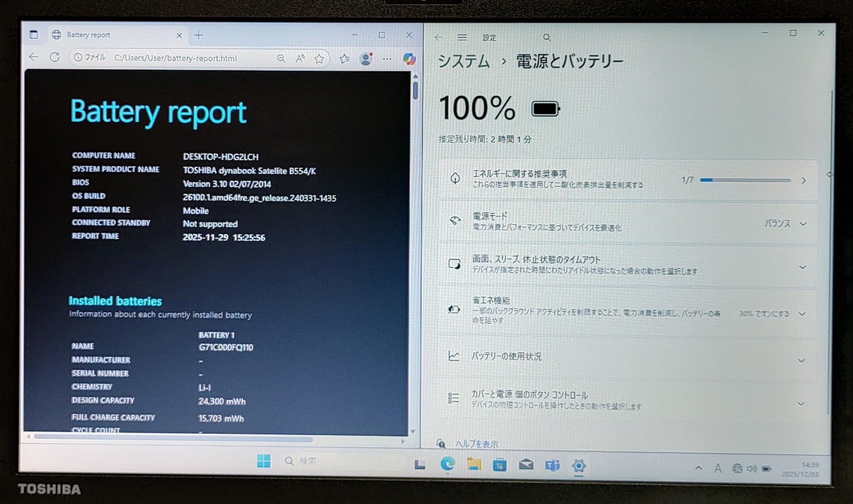Click the Edge Copilot icon
Screen dimensions: 853x504
pos(409,59)
